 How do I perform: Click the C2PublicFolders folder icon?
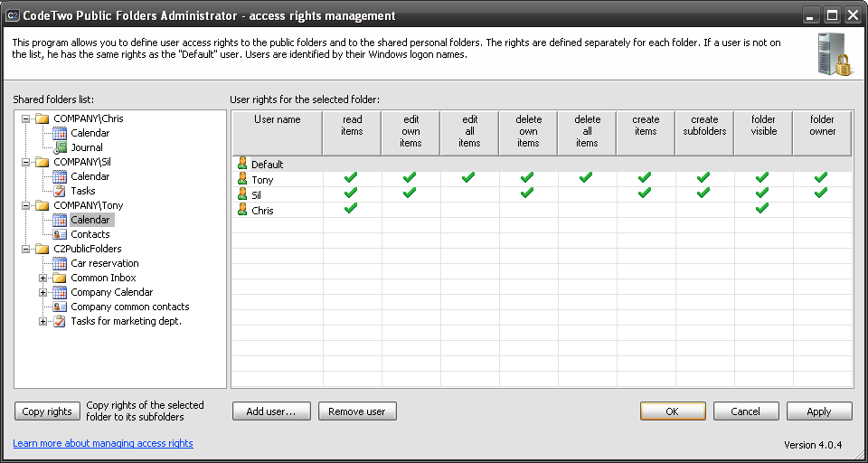[x=42, y=249]
